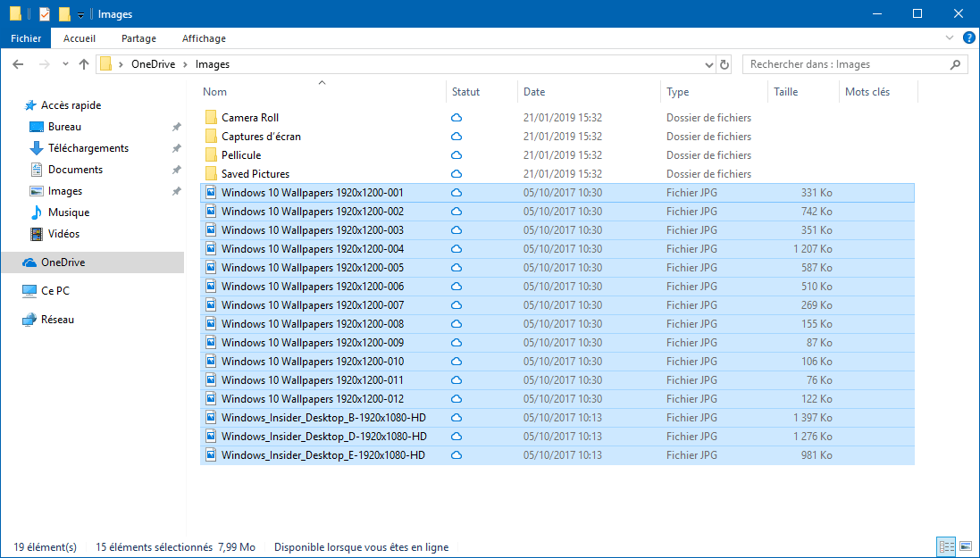This screenshot has height=558, width=980.
Task: Open Explorer help question mark icon
Action: tap(968, 38)
